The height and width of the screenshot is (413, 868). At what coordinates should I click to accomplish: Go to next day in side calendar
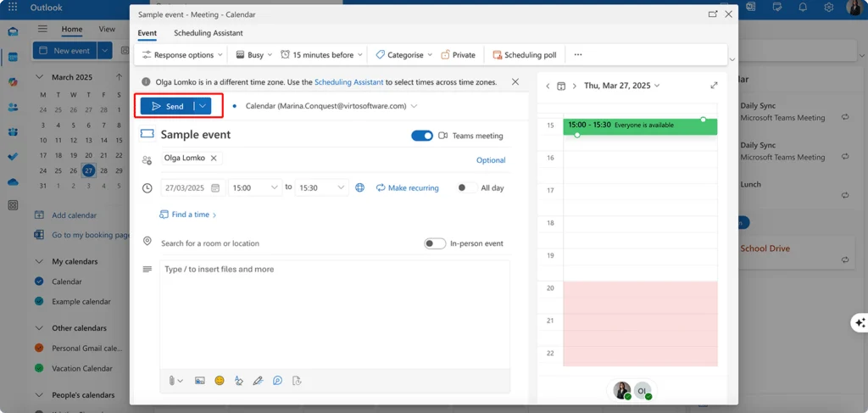tap(575, 86)
